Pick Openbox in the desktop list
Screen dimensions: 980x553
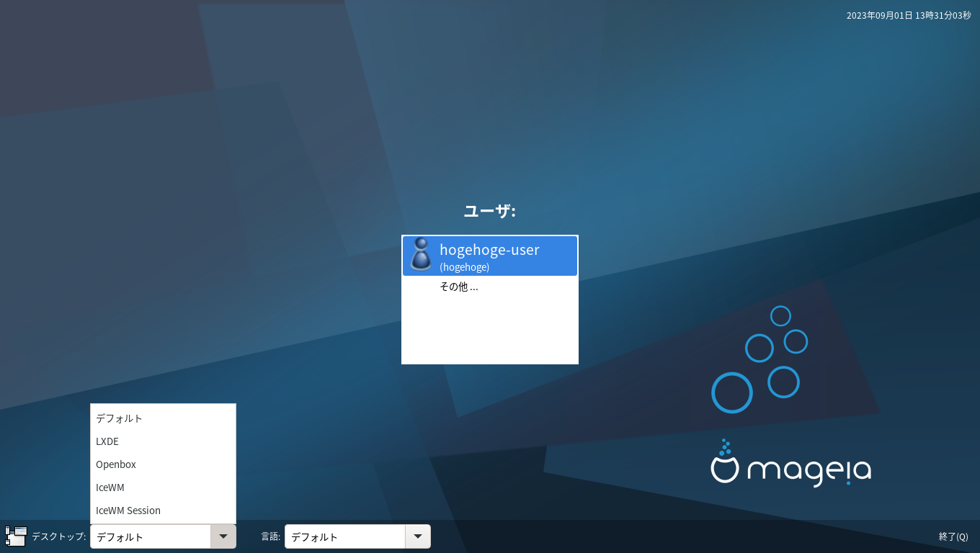(163, 464)
